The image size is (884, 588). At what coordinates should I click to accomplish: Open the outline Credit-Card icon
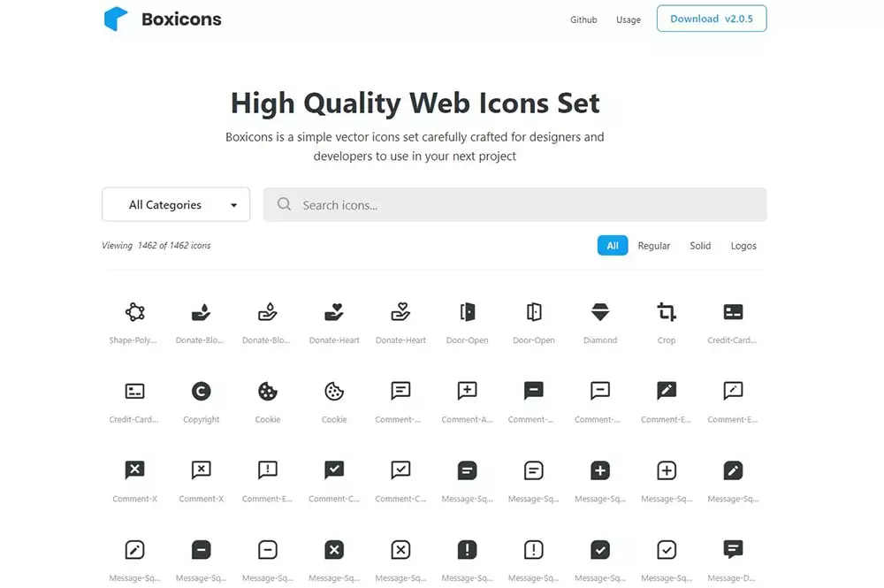134,391
